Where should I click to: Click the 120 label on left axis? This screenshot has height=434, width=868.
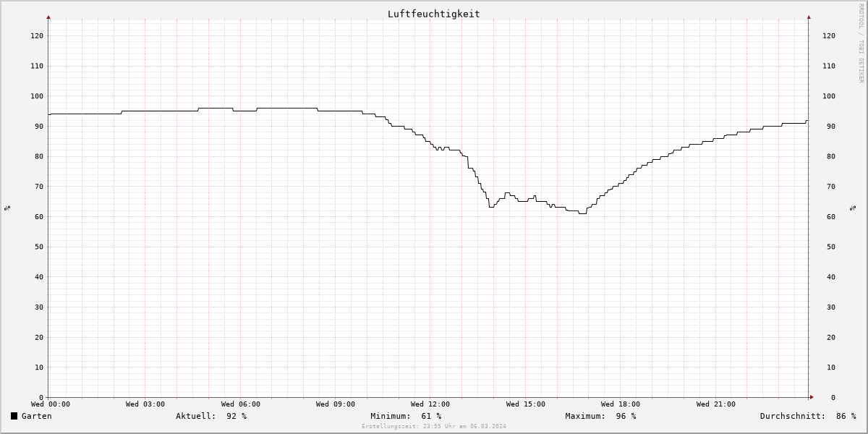point(37,35)
